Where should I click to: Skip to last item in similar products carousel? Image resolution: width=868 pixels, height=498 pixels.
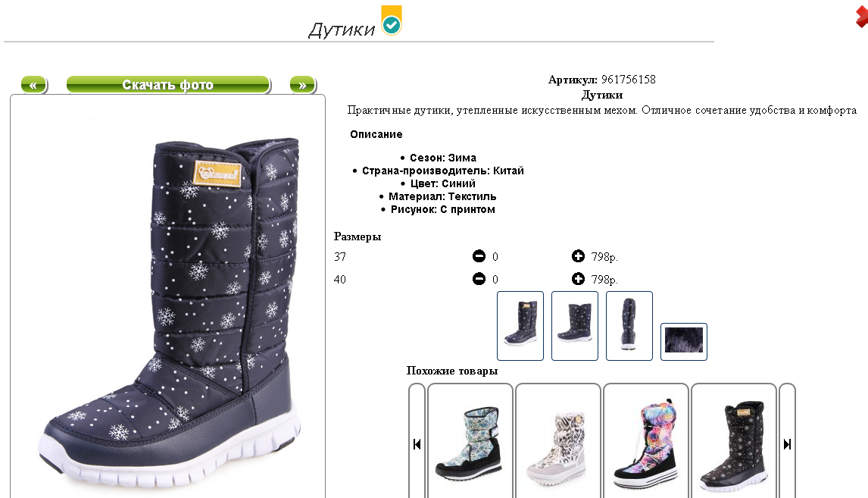click(787, 444)
